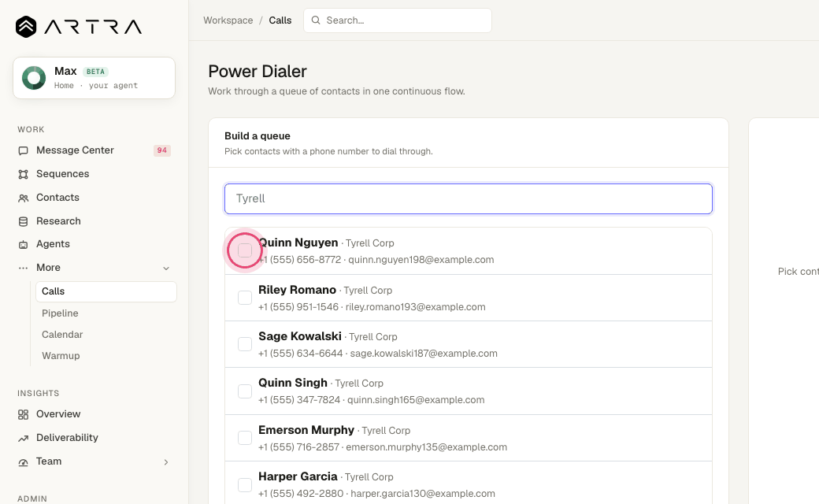Click the Harper Garcia name

click(x=298, y=476)
